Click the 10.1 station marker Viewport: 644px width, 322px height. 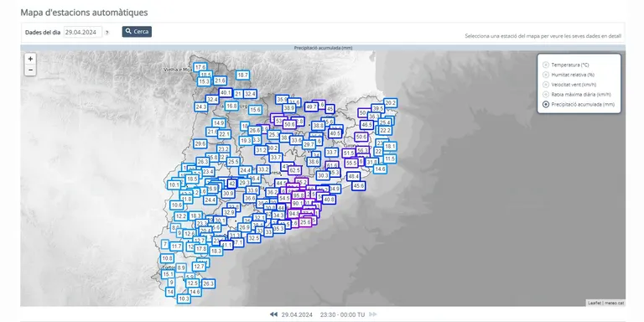174,185
